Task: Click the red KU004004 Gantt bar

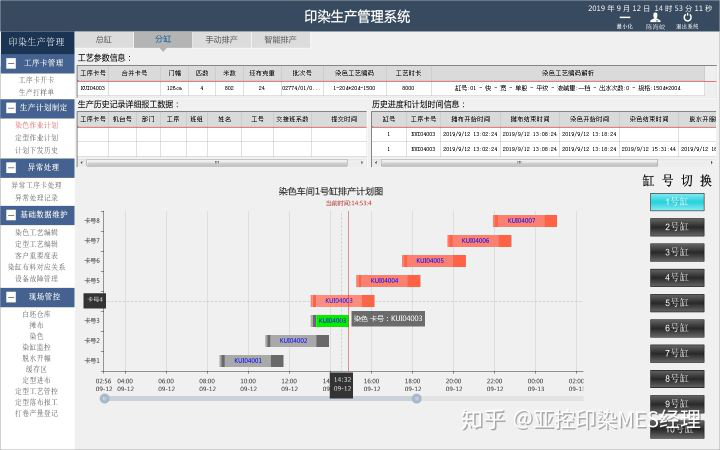Action: (x=388, y=281)
